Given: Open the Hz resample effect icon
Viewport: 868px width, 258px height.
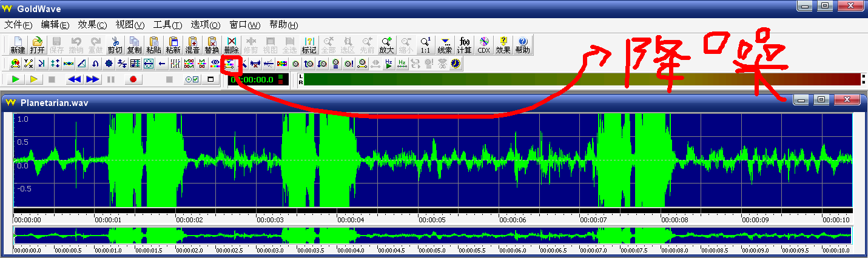Looking at the screenshot, I should click(x=402, y=63).
